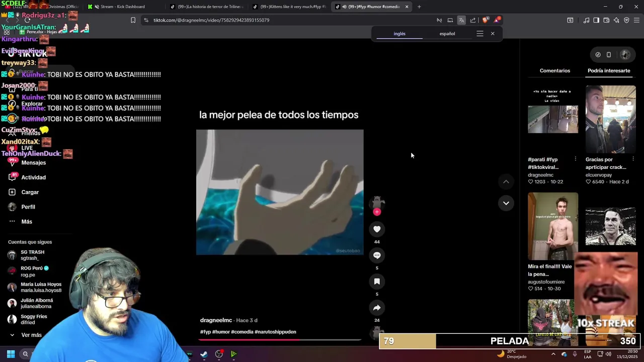Screen dimensions: 644x362
Task: Open Actividad notifications in sidebar
Action: click(x=33, y=177)
